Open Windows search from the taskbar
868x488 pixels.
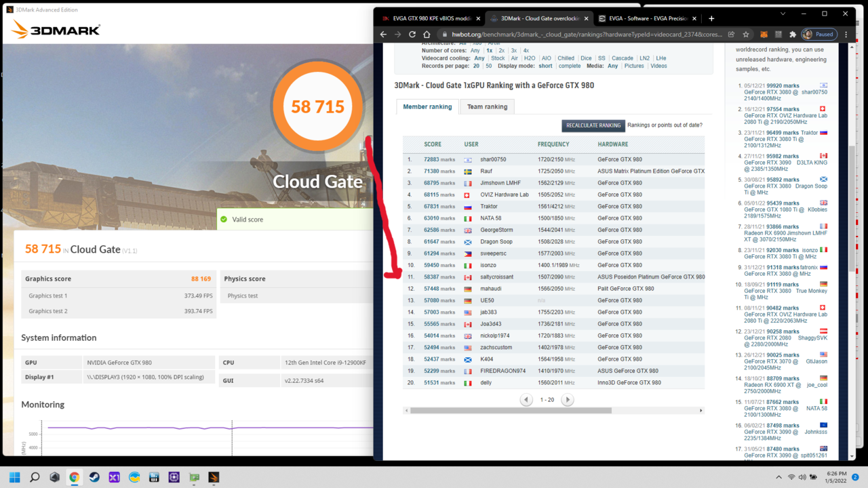[35, 477]
